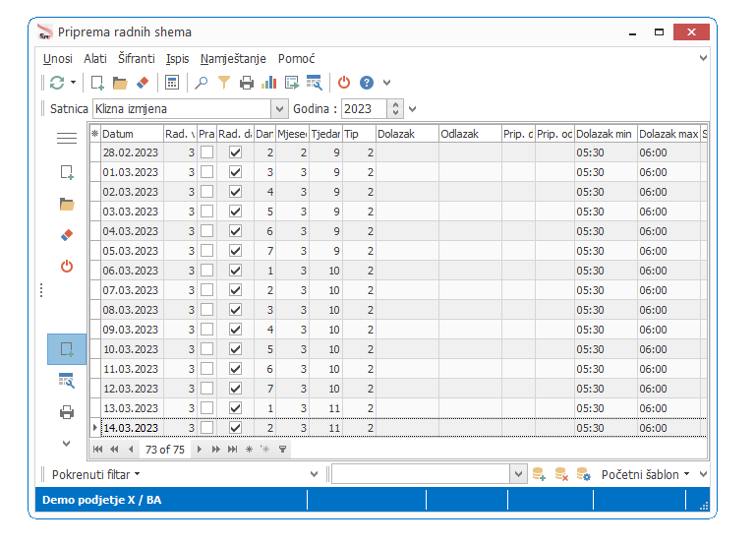756x546 pixels.
Task: Toggle Rad. dan checkbox for 11.03.2023
Action: tap(235, 369)
